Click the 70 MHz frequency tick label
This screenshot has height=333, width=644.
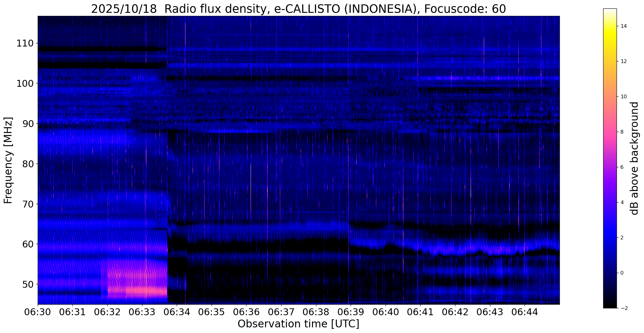tap(28, 204)
